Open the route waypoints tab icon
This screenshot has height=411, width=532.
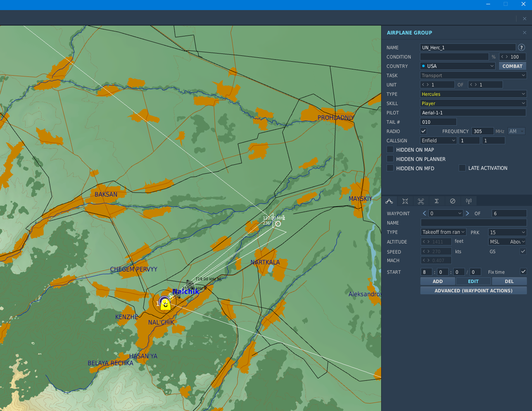389,201
